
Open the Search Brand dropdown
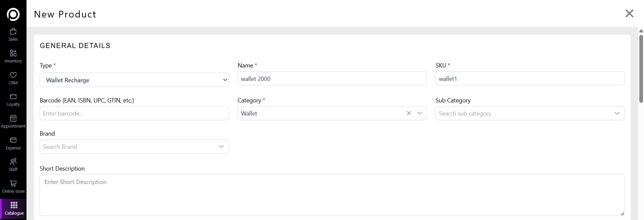pyautogui.click(x=134, y=147)
